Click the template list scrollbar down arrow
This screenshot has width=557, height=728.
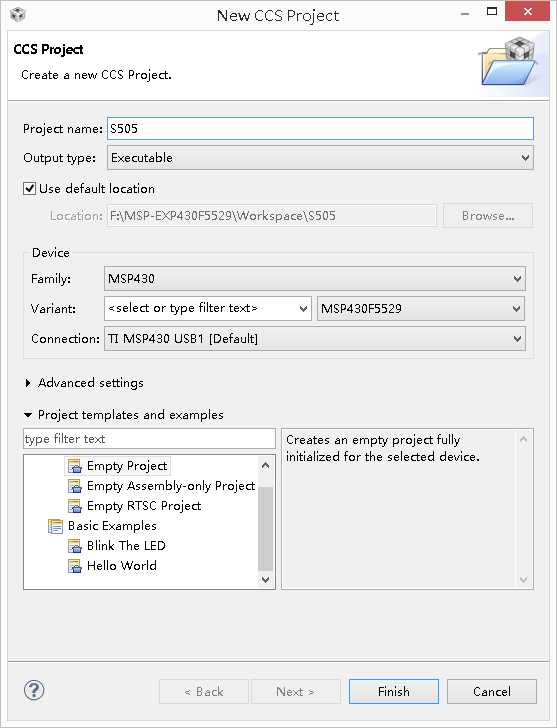(266, 579)
